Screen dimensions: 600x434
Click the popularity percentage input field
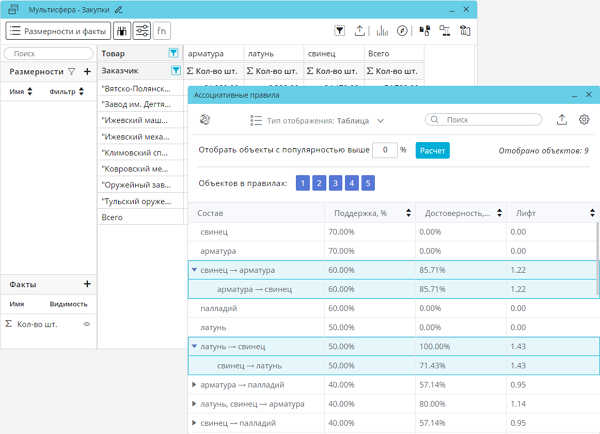384,150
